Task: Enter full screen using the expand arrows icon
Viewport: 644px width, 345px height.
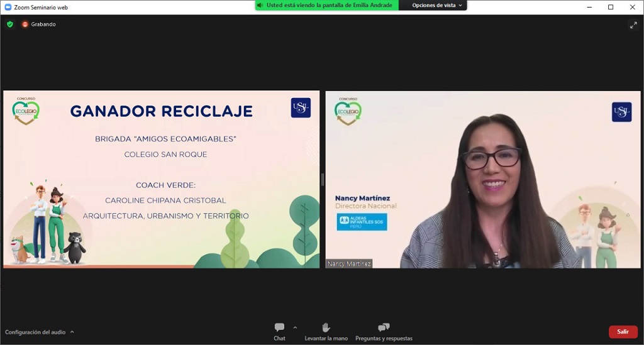Action: pos(633,25)
